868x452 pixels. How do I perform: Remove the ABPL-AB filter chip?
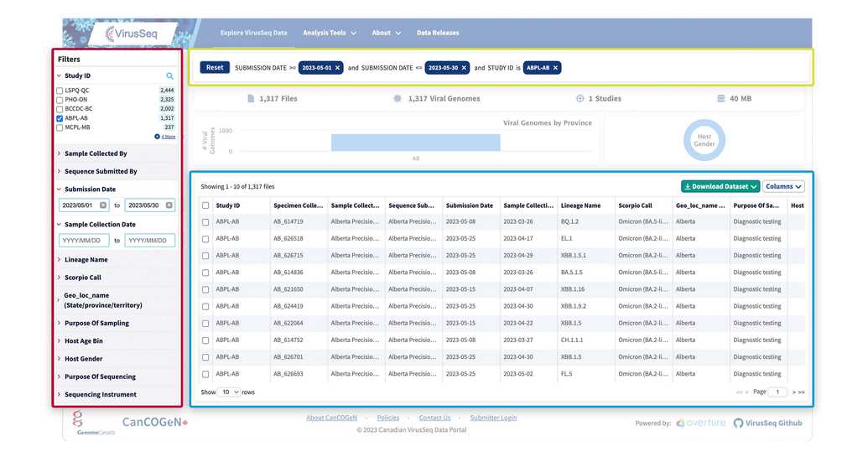(555, 67)
